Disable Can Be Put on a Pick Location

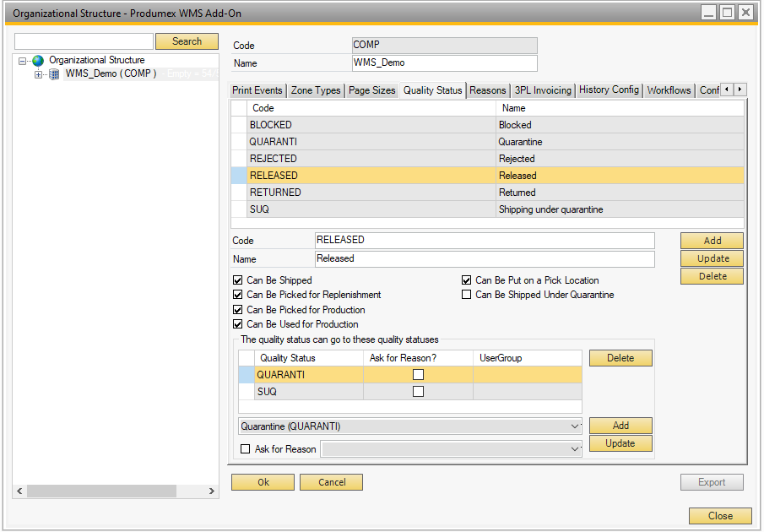[467, 280]
